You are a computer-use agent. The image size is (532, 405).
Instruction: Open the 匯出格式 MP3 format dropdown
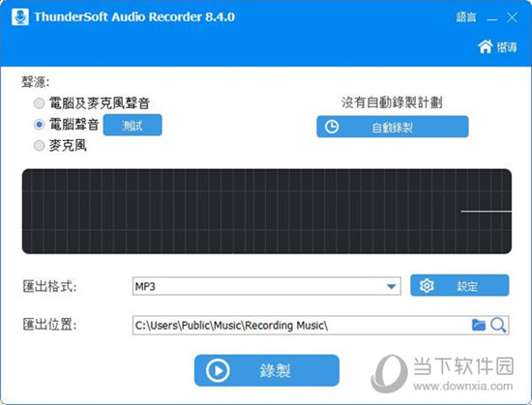coord(266,286)
